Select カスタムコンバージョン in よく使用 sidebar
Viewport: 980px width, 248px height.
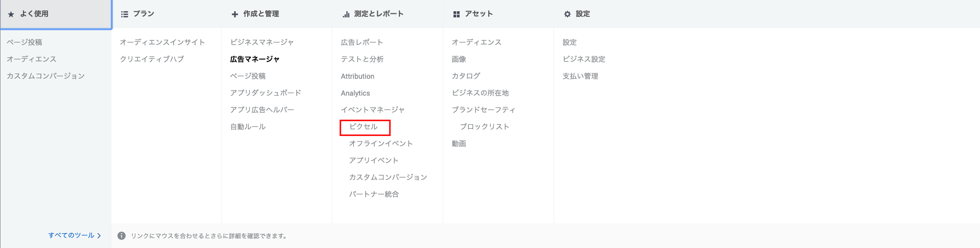[45, 76]
